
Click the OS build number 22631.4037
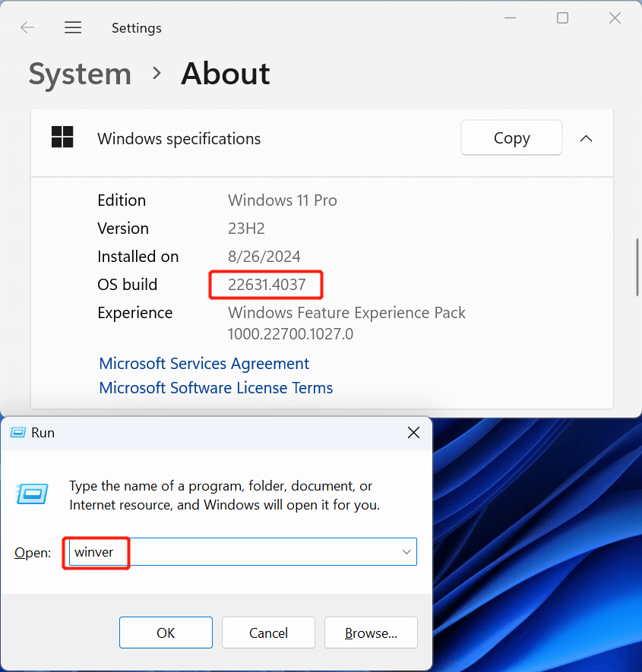click(267, 285)
